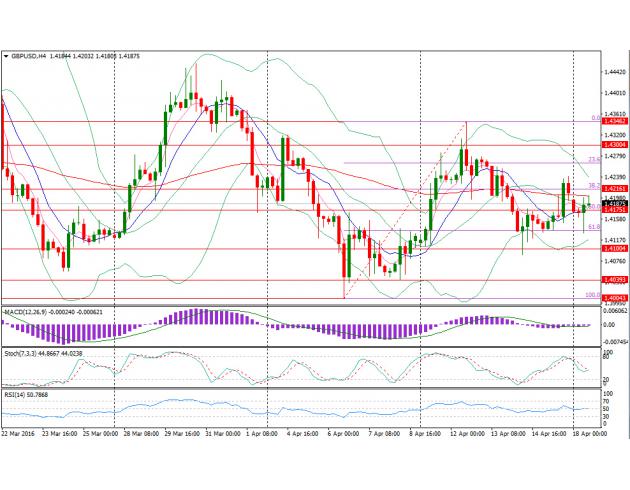Viewport: 630px width, 490px height.
Task: Click the current price tag 1.41875
Action: coord(612,203)
